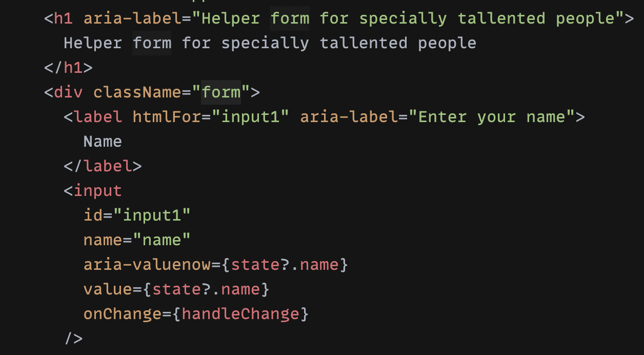
Task: Click the closing label tag
Action: point(103,166)
